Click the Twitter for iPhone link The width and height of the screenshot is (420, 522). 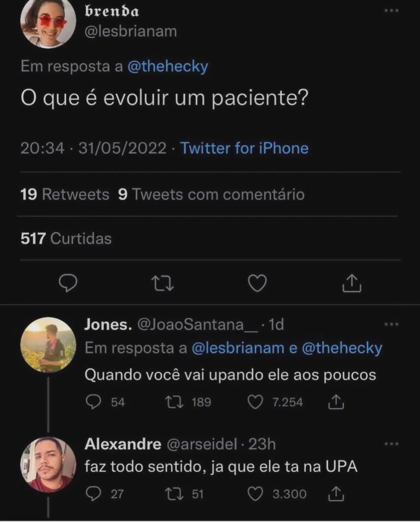[244, 148]
